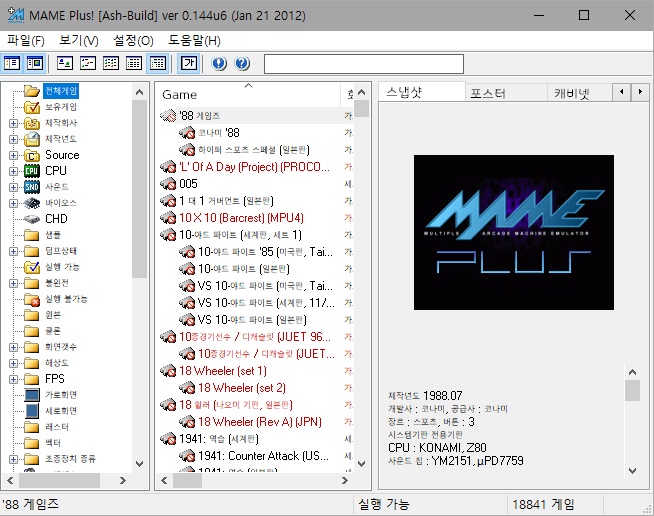Switch to the 스냅샷 tab
Image resolution: width=654 pixels, height=516 pixels.
tap(421, 92)
